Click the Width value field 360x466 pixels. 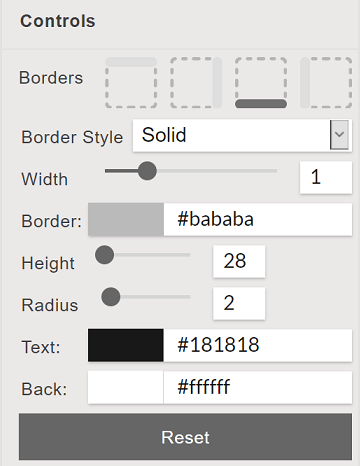326,177
